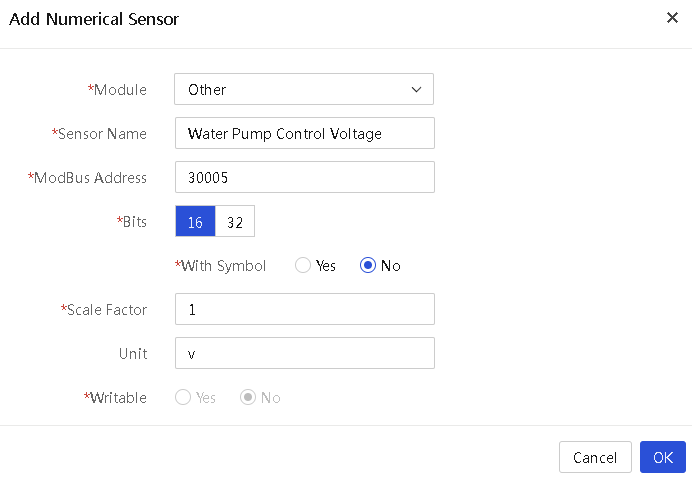The width and height of the screenshot is (692, 482).
Task: Click the chevron arrow in Module field
Action: (x=416, y=90)
